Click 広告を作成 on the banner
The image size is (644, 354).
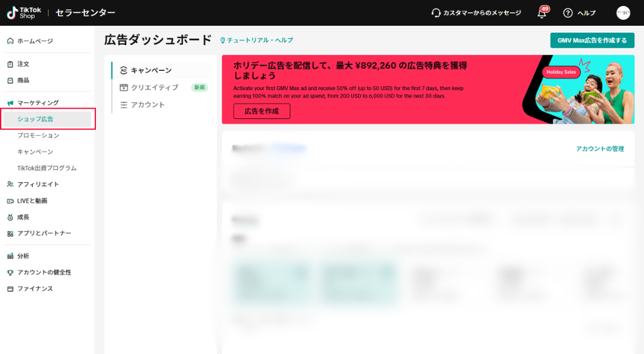pos(261,111)
